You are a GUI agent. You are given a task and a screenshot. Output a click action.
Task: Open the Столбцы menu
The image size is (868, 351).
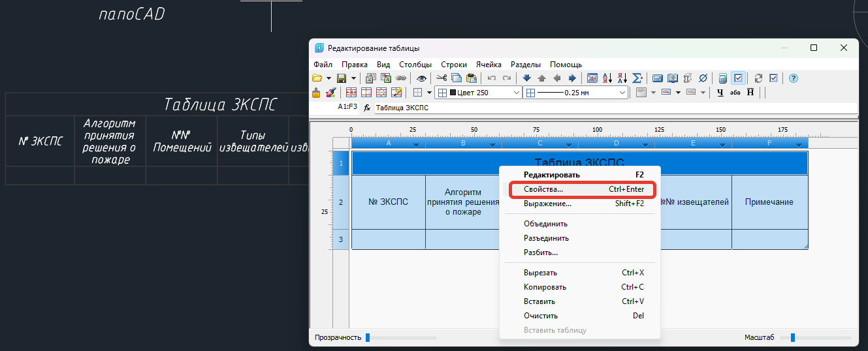pyautogui.click(x=415, y=65)
